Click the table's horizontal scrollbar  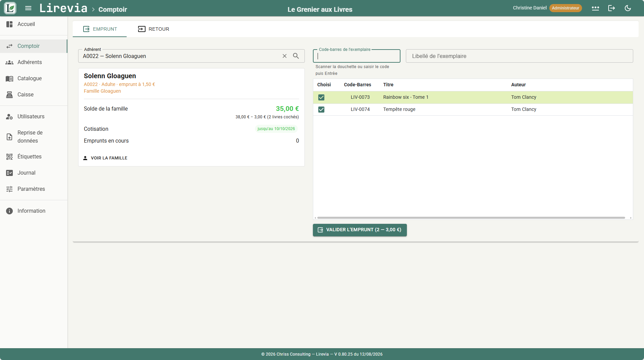[471, 218]
